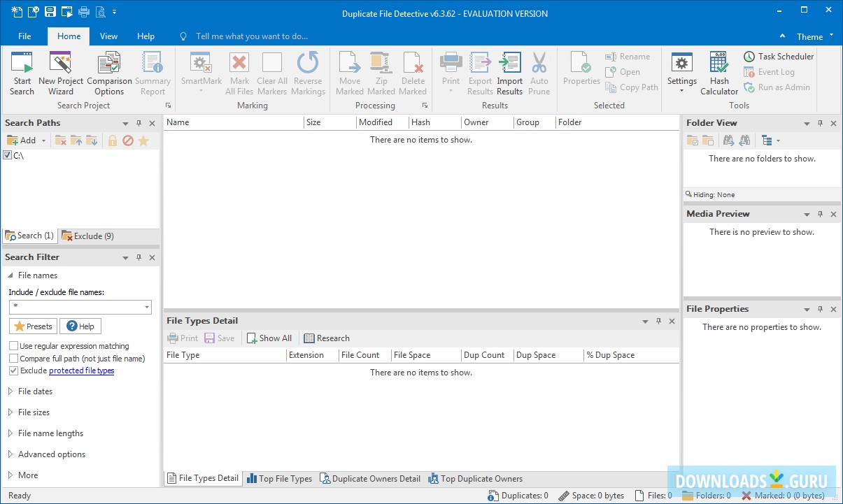Click the Rename item in Selected group
Viewport: 843px width, 504px height.
click(x=628, y=57)
